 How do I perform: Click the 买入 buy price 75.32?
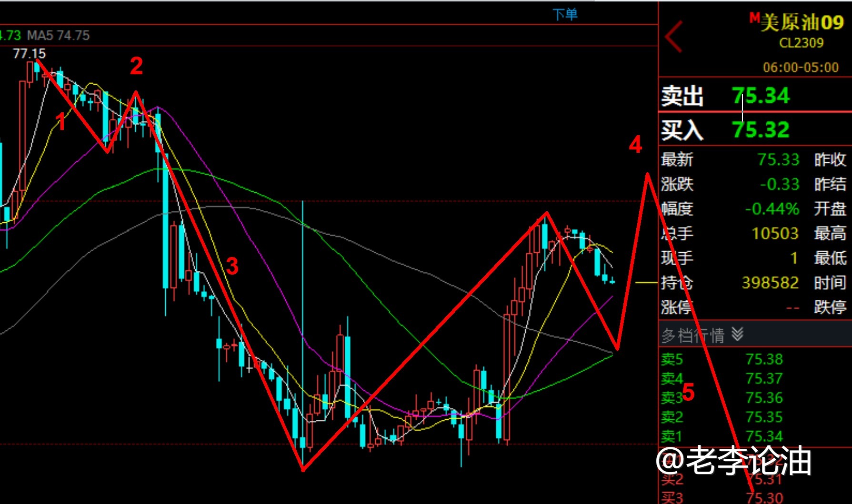pyautogui.click(x=761, y=129)
